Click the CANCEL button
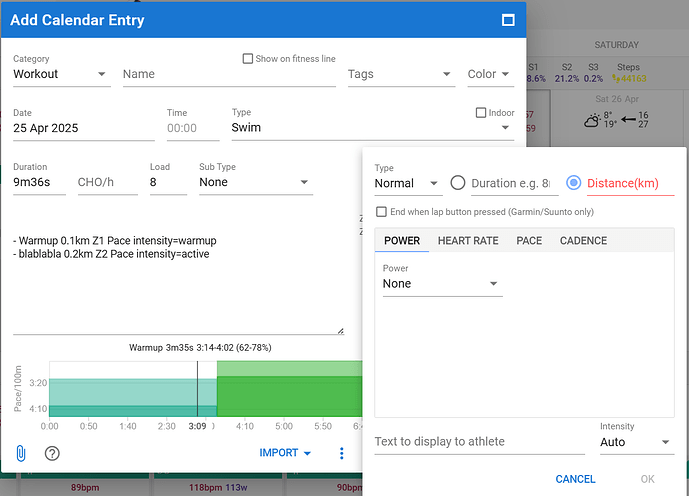The image size is (689, 496). pos(575,479)
